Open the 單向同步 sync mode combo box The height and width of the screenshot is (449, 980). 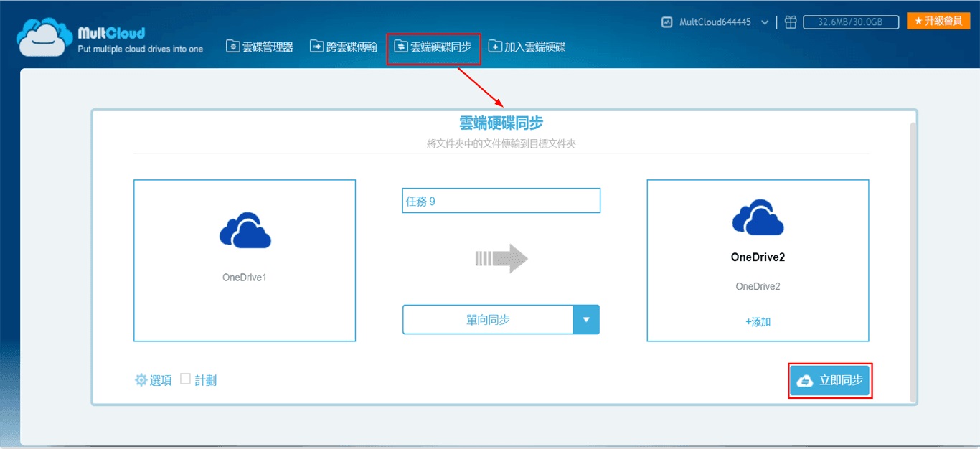click(x=501, y=319)
